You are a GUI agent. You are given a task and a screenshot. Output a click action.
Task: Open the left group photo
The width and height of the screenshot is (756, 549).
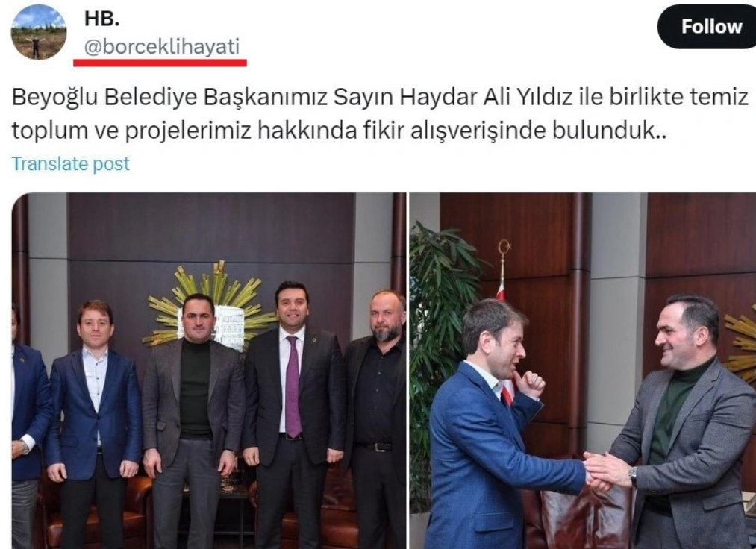coord(209,371)
